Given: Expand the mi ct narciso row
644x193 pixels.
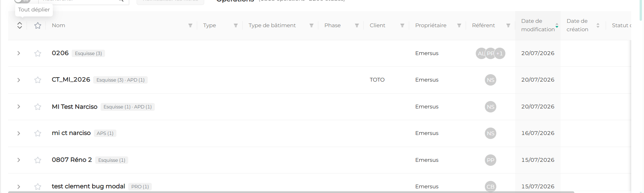Looking at the screenshot, I should (19, 133).
